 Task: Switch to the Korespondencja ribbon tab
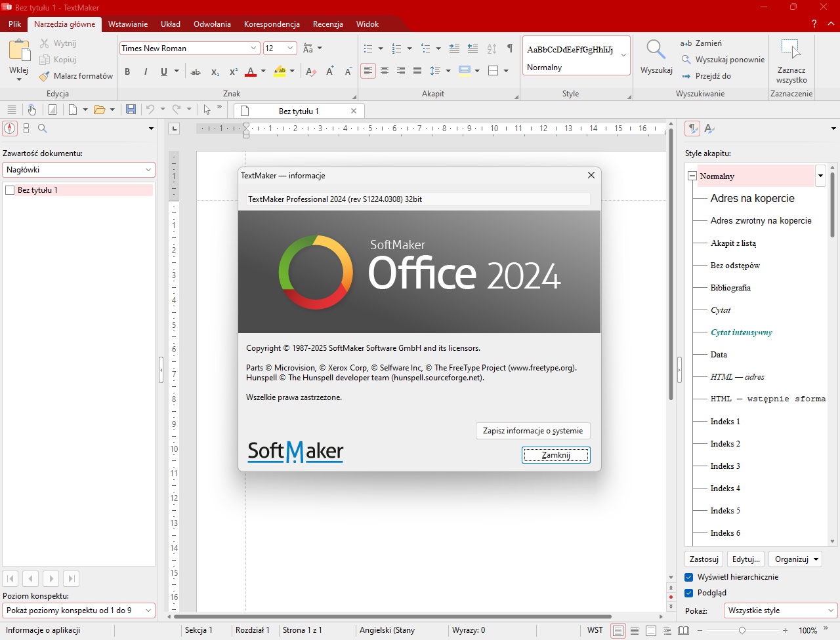pos(272,24)
